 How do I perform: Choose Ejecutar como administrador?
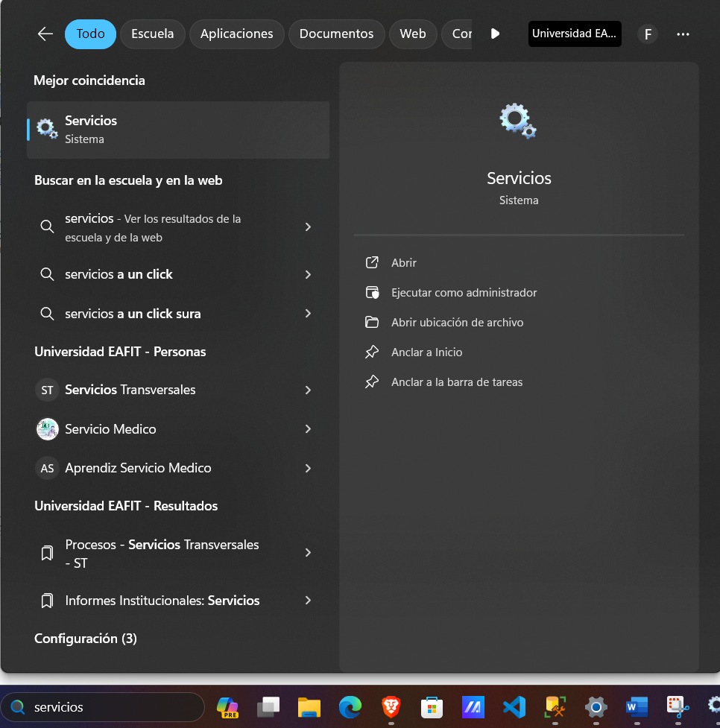pyautogui.click(x=464, y=293)
